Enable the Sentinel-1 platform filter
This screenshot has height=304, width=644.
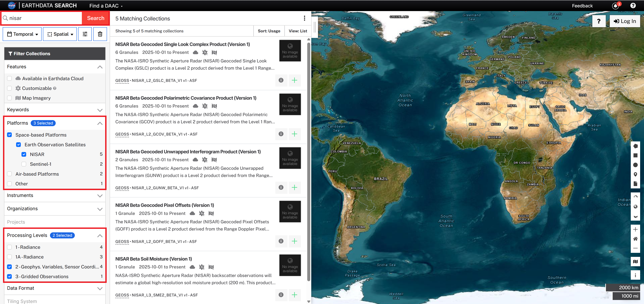(x=24, y=164)
